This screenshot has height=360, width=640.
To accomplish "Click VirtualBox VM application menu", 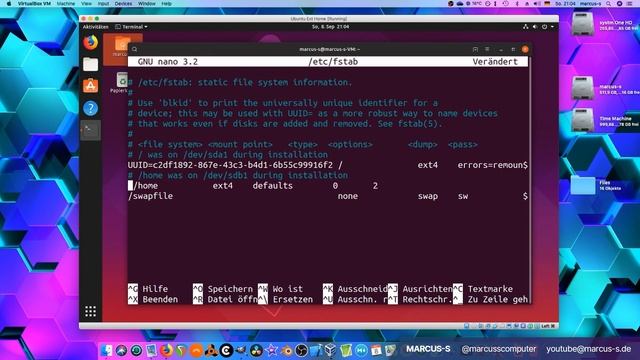I will (x=34, y=4).
